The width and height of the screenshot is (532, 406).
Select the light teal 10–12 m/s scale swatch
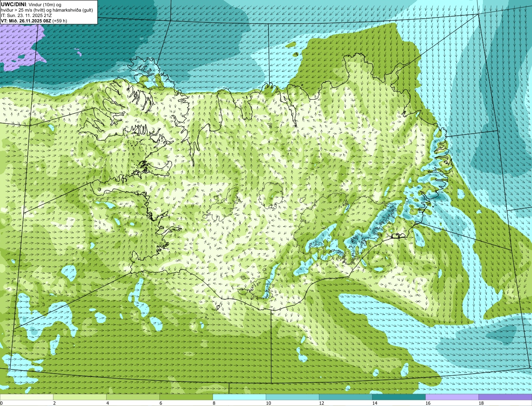click(x=293, y=397)
